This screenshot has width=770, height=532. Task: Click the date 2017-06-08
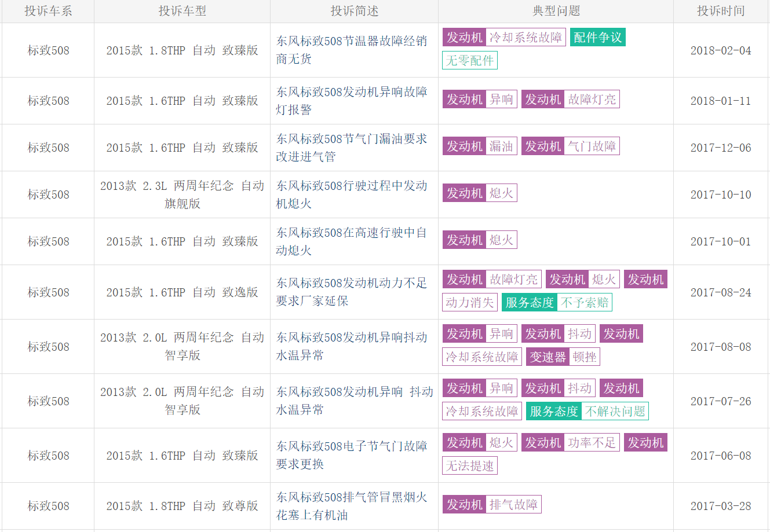(x=721, y=456)
